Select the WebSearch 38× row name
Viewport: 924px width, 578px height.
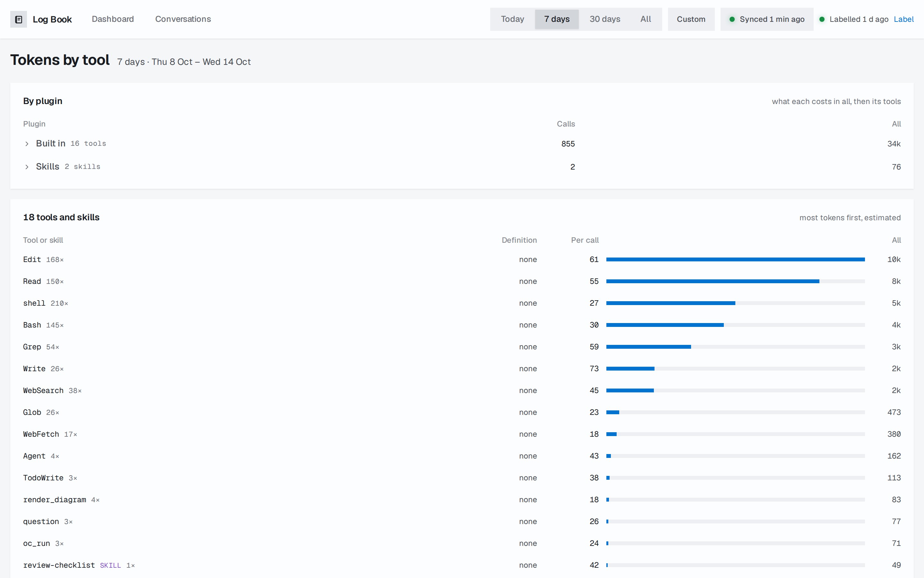coord(52,390)
